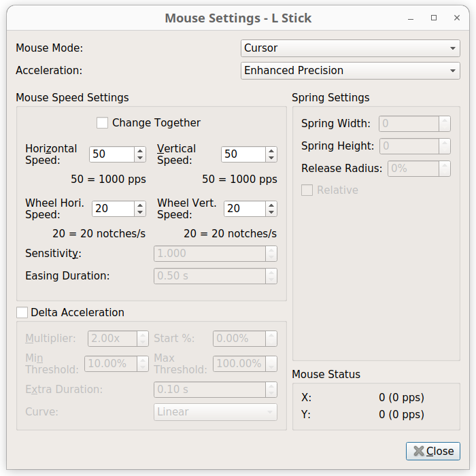
Task: Click the Vertical Speed input field
Action: (243, 154)
